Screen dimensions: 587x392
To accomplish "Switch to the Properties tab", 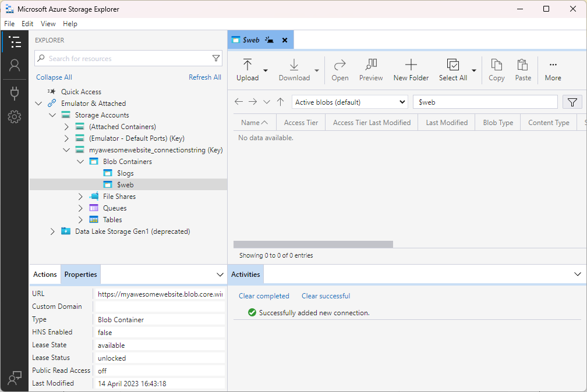I will point(80,275).
